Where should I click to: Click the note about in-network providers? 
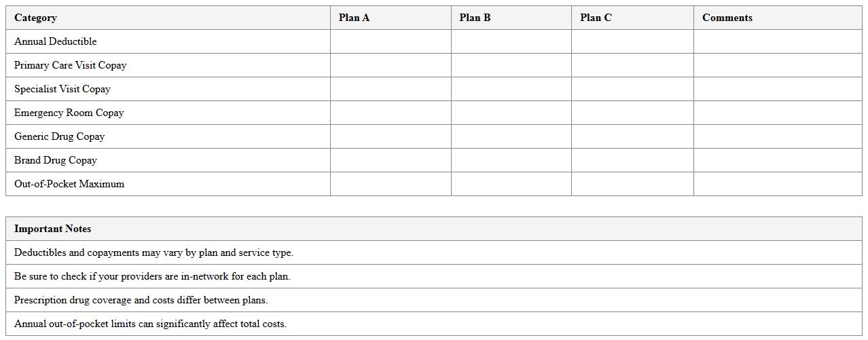[x=152, y=276]
